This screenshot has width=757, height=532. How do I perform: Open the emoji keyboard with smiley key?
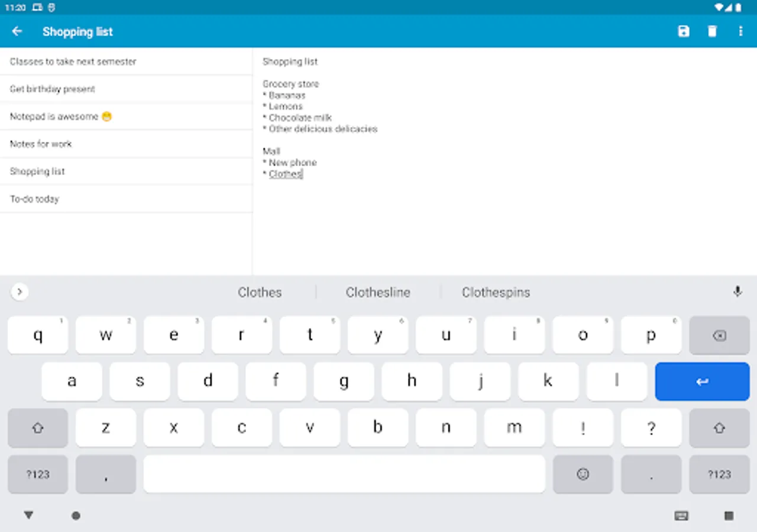click(x=583, y=473)
